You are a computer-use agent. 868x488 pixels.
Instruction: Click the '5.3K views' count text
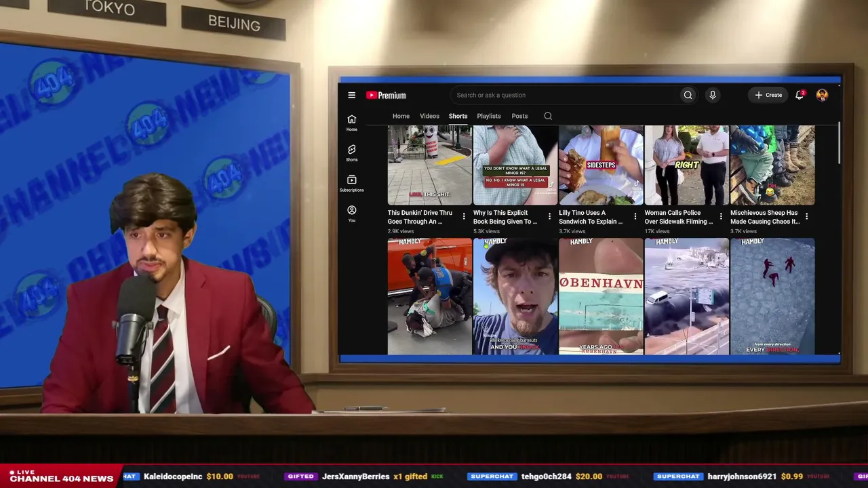486,231
